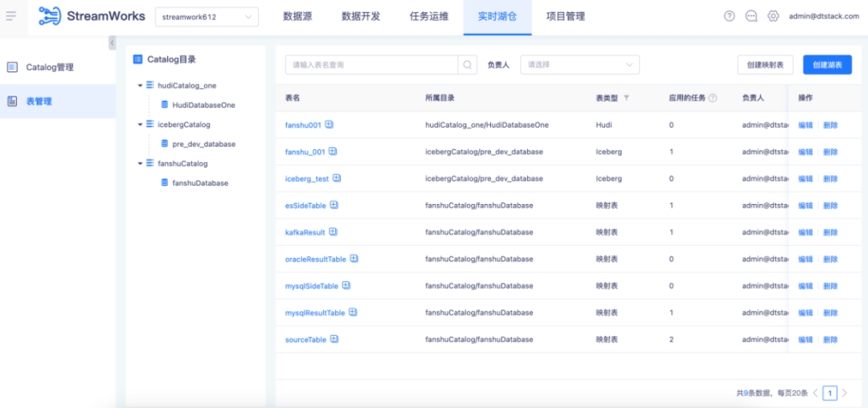868x408 pixels.
Task: Click the fanshuCatalog catalog icon
Action: [x=150, y=164]
